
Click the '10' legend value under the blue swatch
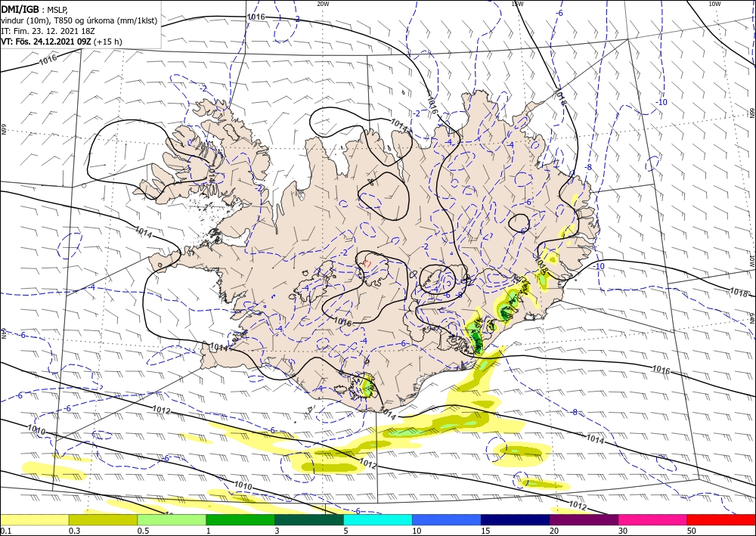[x=417, y=531]
